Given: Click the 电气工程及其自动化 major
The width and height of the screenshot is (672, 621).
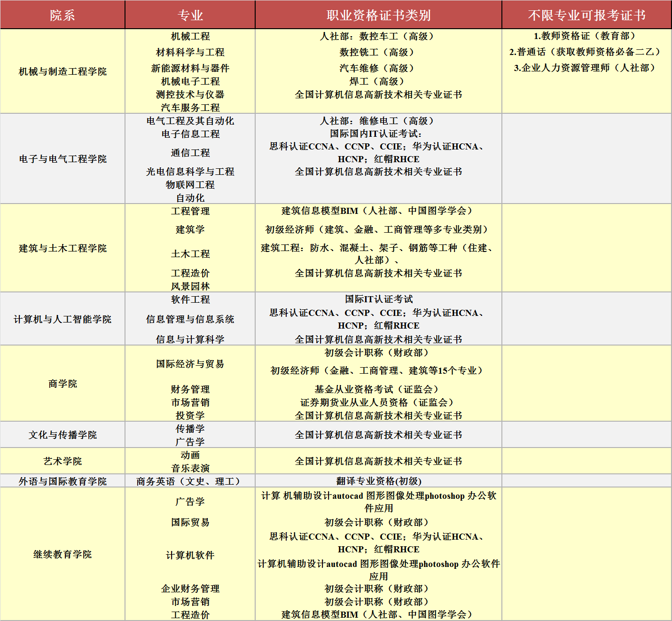Looking at the screenshot, I should tap(190, 121).
